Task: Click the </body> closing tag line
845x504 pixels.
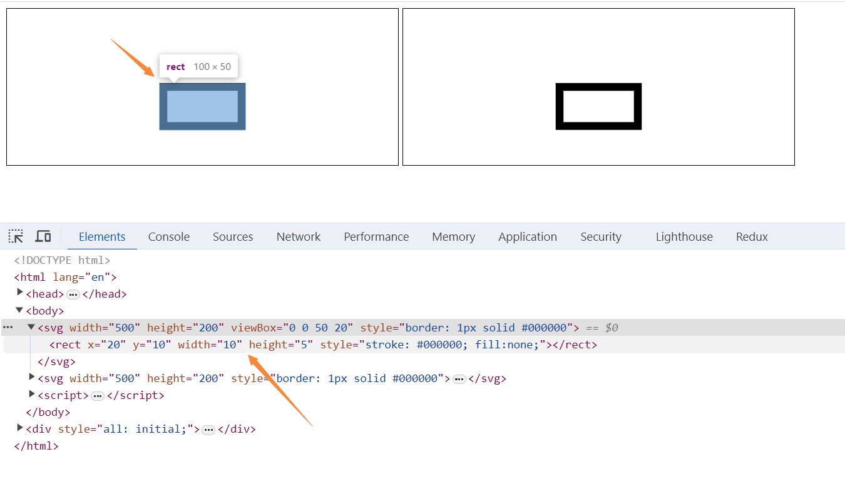Action: click(48, 412)
